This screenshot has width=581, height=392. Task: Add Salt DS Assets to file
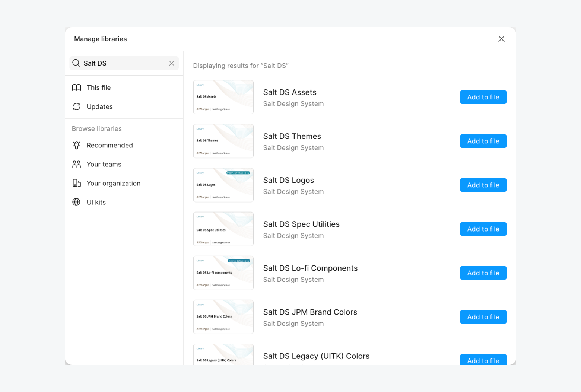click(483, 97)
